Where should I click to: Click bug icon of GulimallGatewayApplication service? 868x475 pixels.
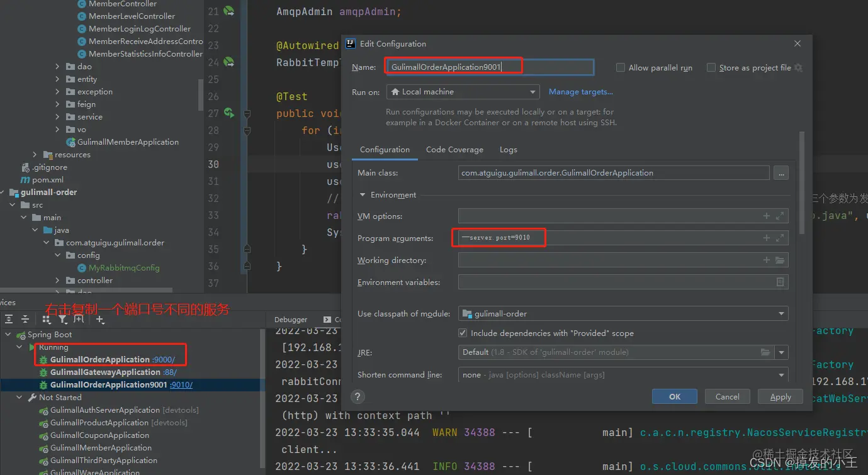[x=43, y=372]
